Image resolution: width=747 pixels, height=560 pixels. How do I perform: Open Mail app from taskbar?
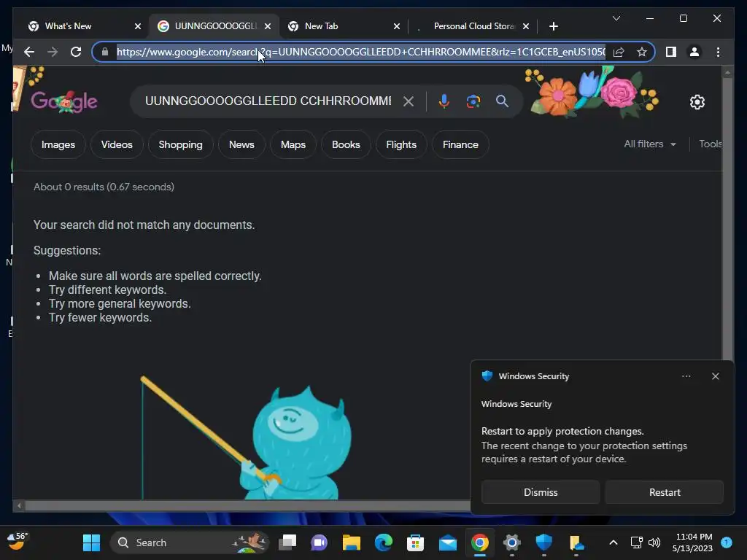(x=448, y=542)
